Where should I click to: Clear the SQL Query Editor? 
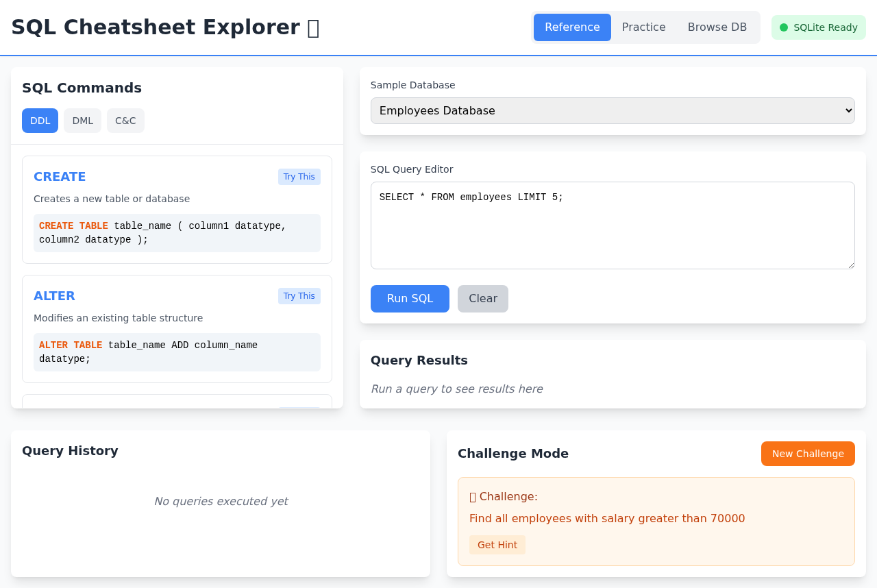[x=482, y=298]
